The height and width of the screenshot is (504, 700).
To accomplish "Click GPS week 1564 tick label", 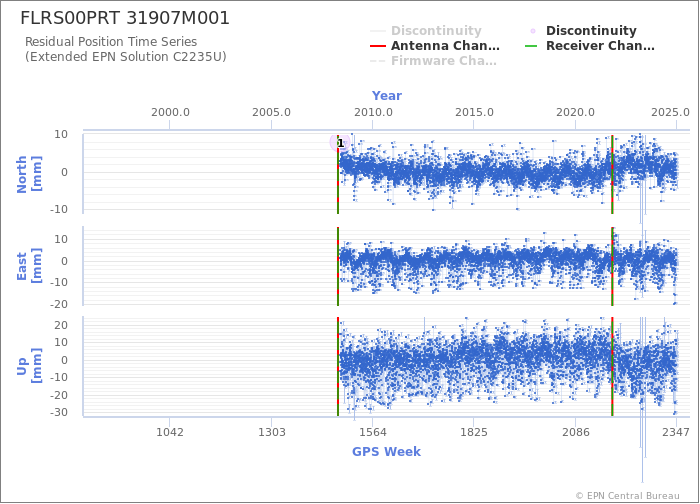I will (x=373, y=432).
